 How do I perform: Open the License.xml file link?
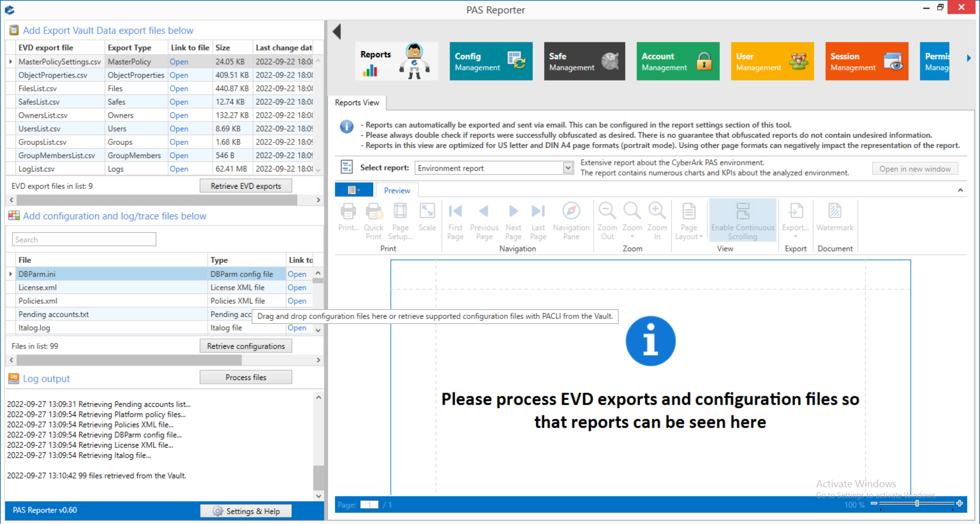point(297,288)
